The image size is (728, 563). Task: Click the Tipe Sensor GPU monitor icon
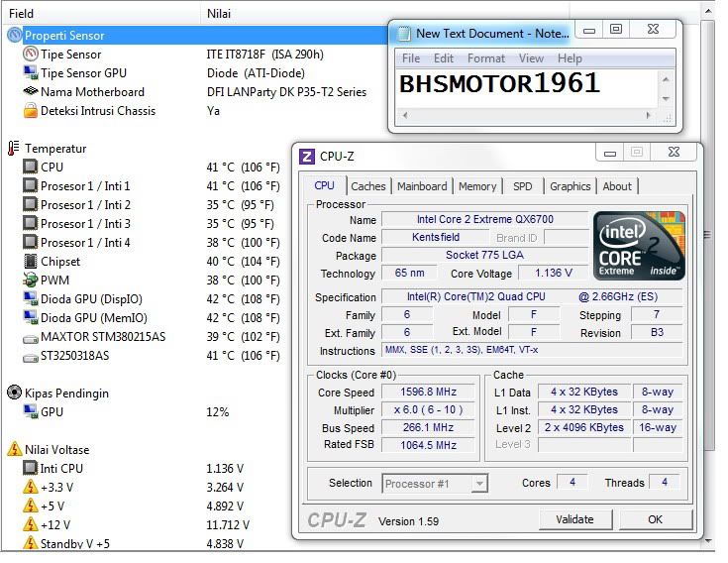[30, 73]
